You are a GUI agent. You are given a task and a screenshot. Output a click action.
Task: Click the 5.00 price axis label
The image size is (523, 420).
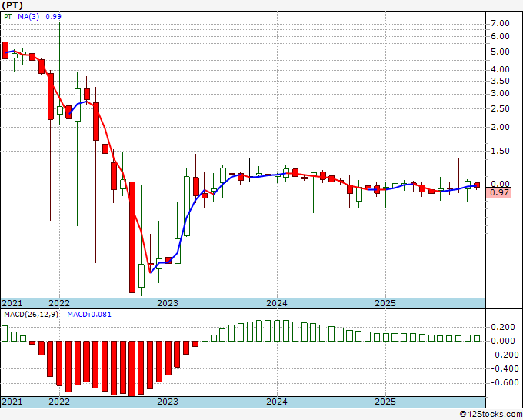(500, 52)
